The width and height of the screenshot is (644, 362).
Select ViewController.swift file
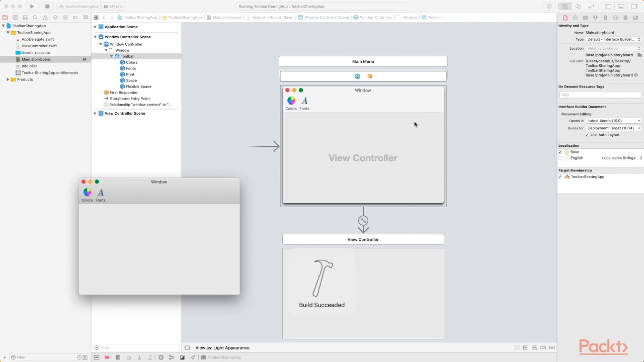[x=39, y=46]
